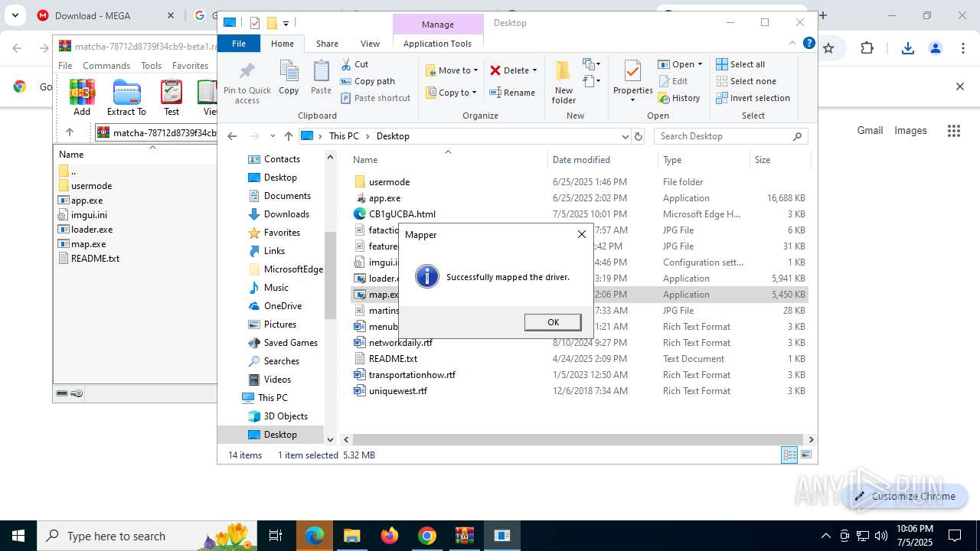
Task: Switch to the Share ribbon tab
Action: tap(327, 44)
